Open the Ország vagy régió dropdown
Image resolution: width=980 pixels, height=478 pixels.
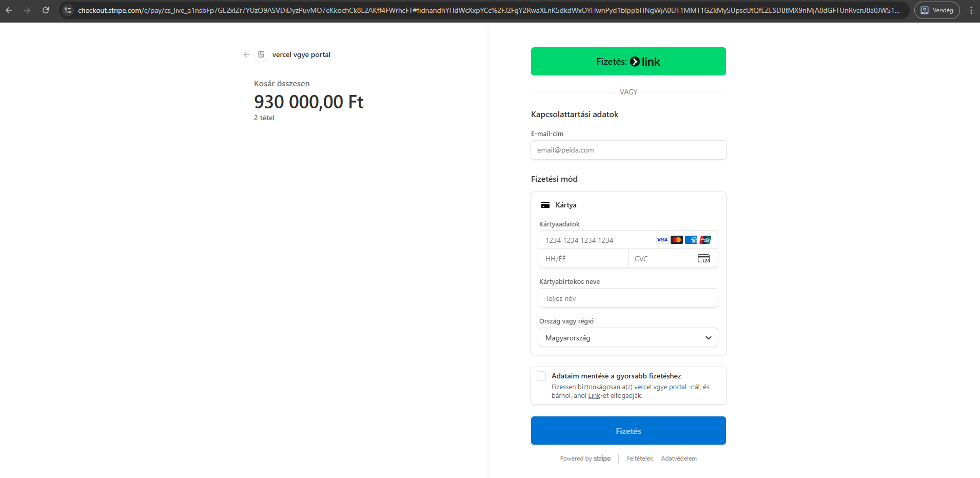[628, 338]
